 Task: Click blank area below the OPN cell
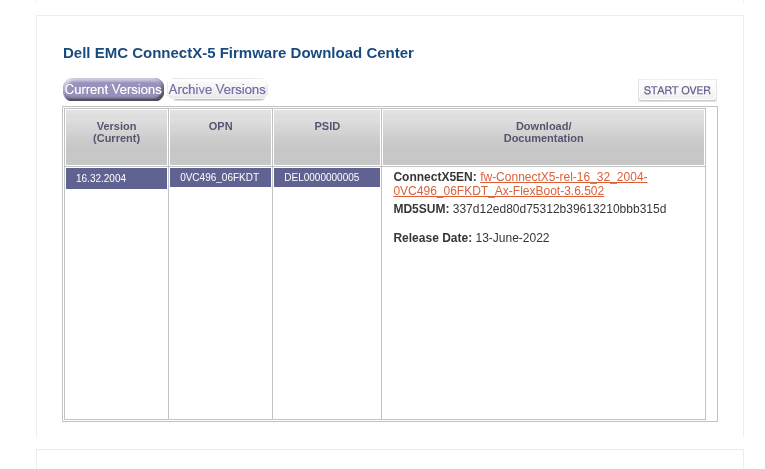click(x=220, y=300)
